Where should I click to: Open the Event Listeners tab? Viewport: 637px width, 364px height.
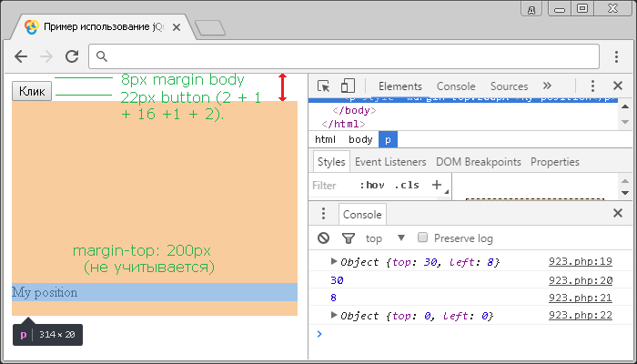click(390, 162)
